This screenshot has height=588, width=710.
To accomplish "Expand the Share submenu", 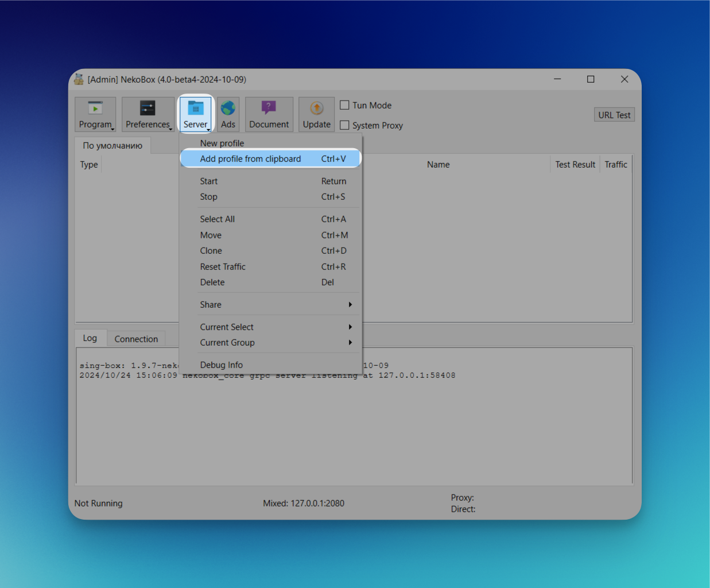I will (x=270, y=305).
